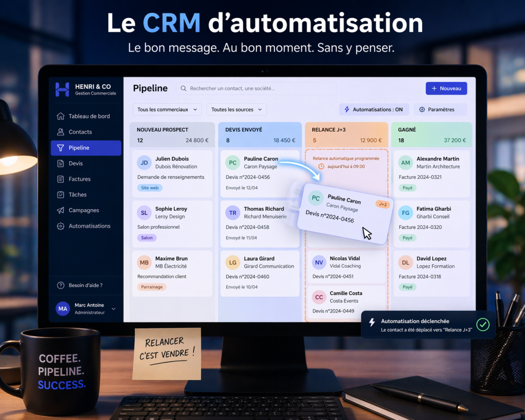Click Payé badge on David Lopez card

(408, 287)
